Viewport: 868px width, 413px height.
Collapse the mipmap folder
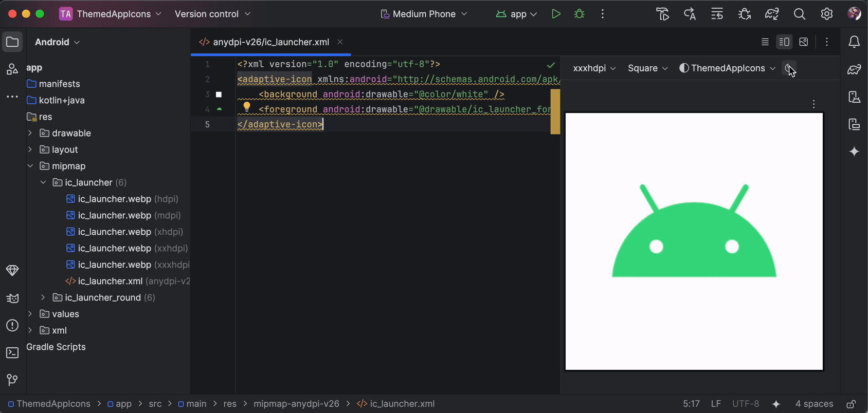30,166
